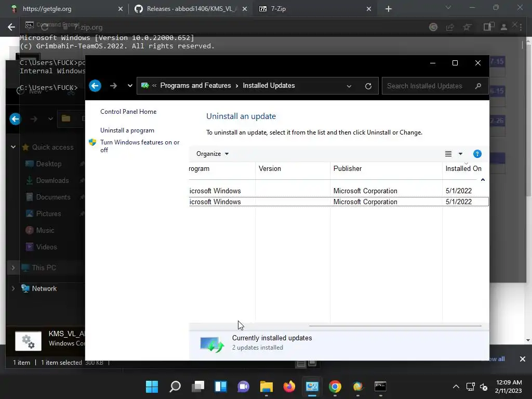532x399 pixels.
Task: Click muted volume icon in tray
Action: click(484, 387)
